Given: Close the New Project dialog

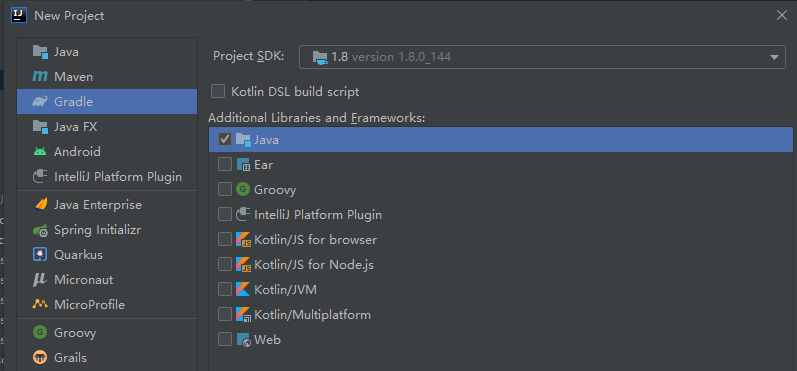Looking at the screenshot, I should 782,15.
